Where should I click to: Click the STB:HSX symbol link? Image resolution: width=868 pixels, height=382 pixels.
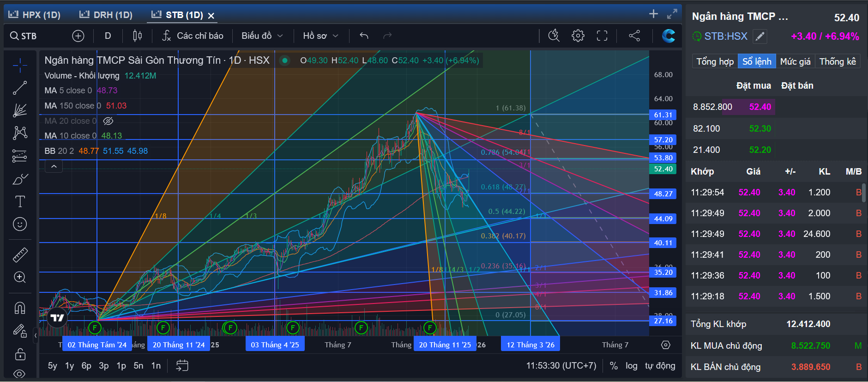click(726, 36)
